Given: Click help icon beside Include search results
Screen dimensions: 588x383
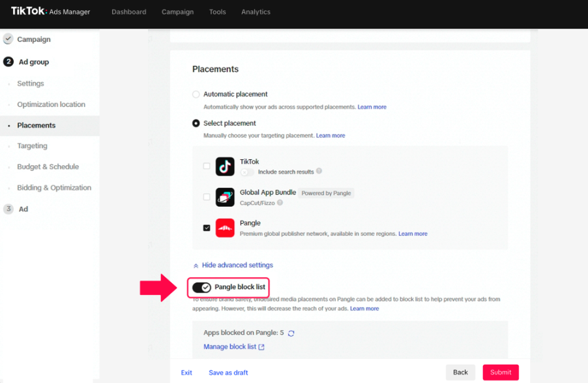Looking at the screenshot, I should point(319,171).
